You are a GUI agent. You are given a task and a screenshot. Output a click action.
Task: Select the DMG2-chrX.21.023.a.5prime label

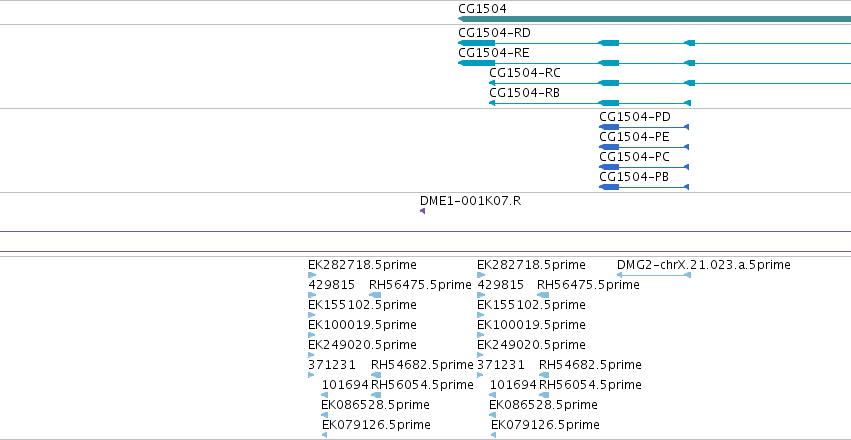pos(703,265)
